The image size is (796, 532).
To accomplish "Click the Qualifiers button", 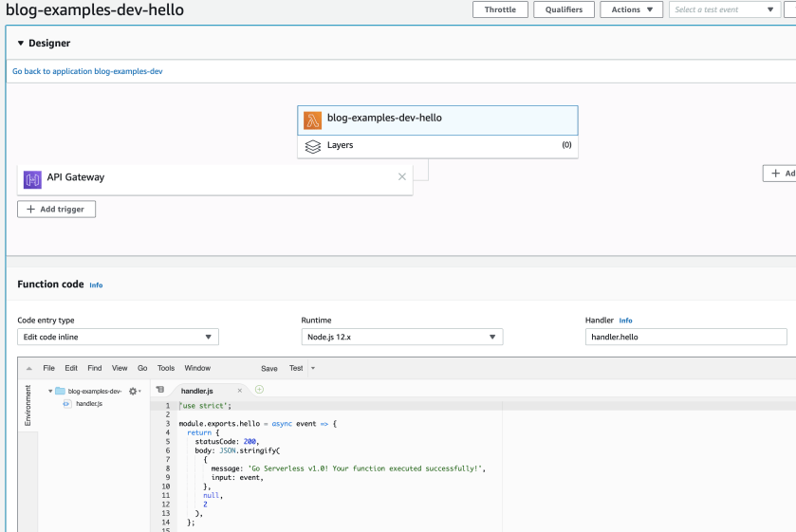I will 564,9.
